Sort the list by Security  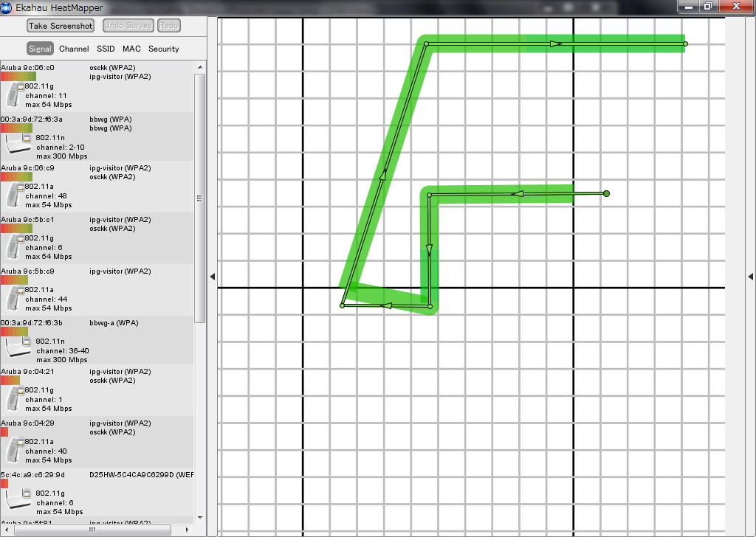163,49
